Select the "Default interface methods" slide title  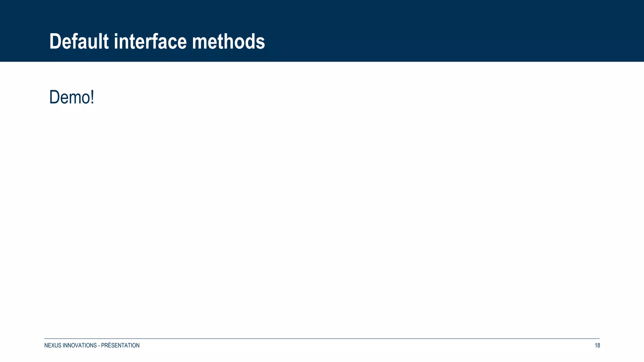coord(157,41)
